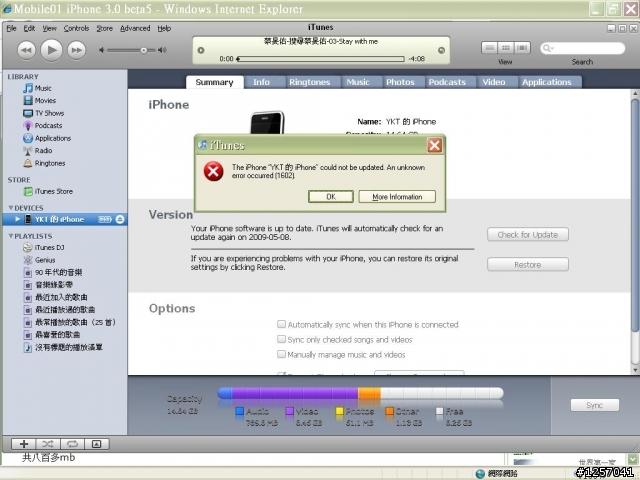Select Cover Flow view button

click(x=522, y=48)
